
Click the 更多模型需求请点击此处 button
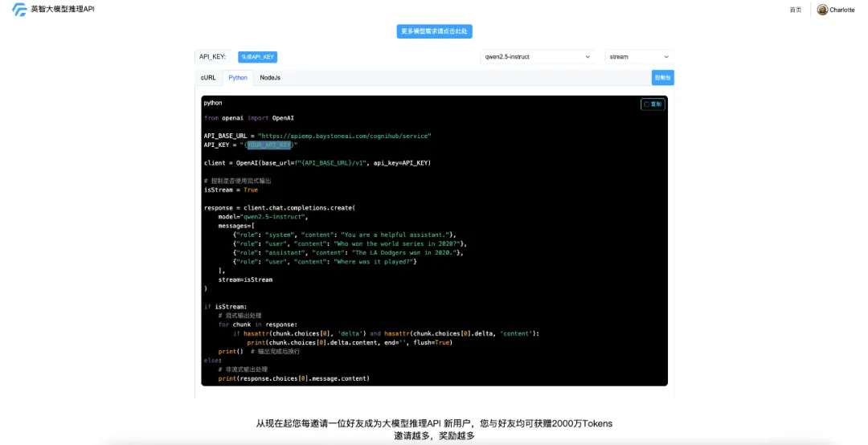[x=434, y=31]
